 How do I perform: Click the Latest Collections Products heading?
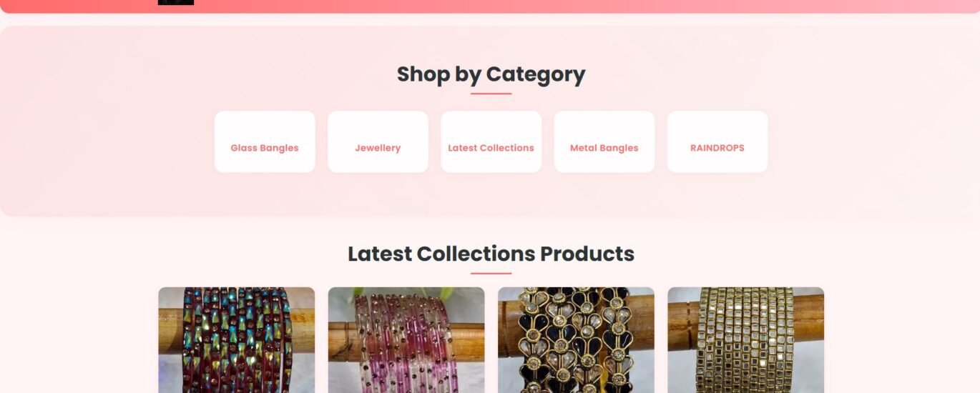point(491,254)
